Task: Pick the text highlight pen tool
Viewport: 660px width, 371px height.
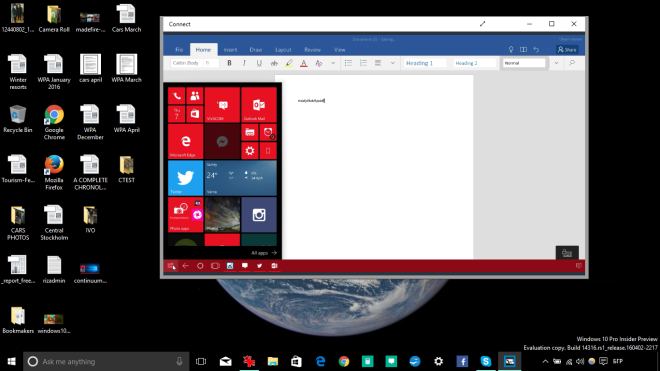Action: [289, 63]
